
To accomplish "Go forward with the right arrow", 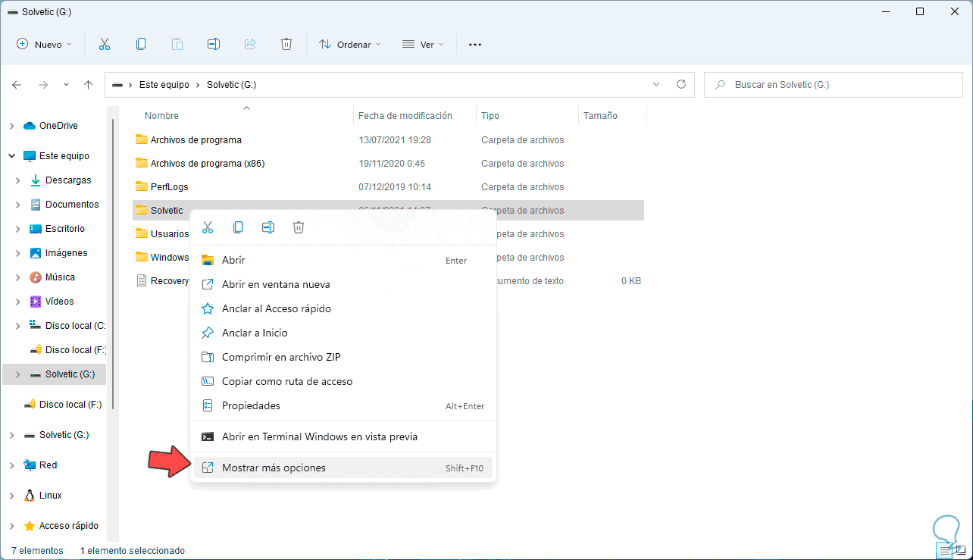I will (x=43, y=85).
